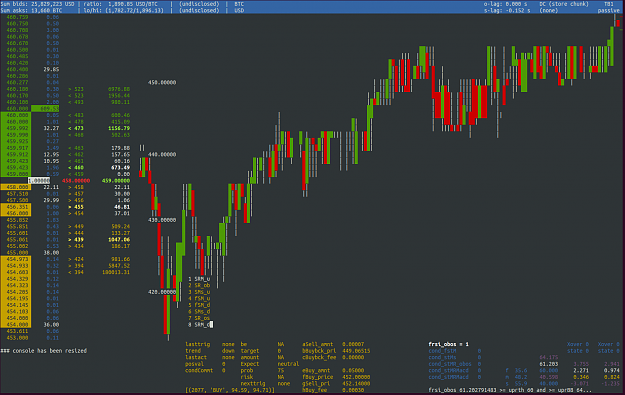
Task: Click ask price 460.759 in order book
Action: 17,17
